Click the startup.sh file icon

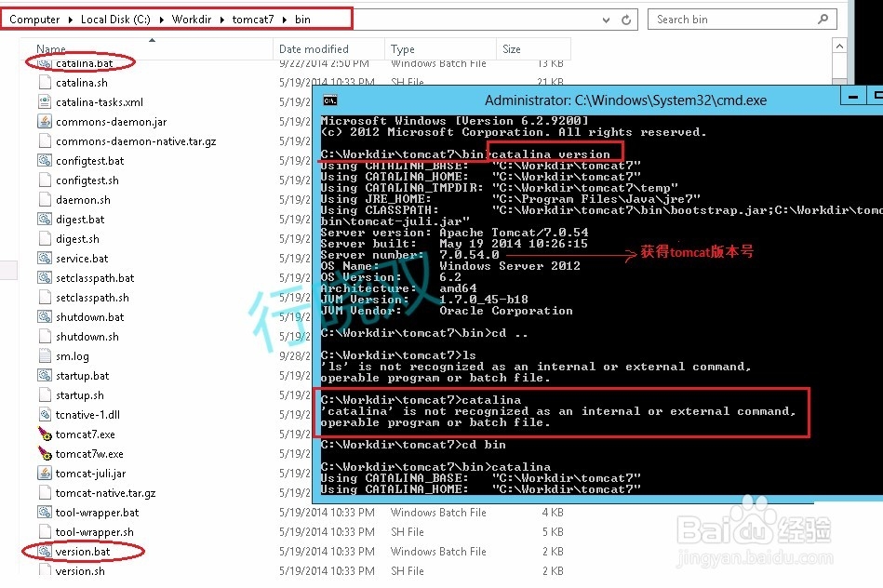click(45, 394)
